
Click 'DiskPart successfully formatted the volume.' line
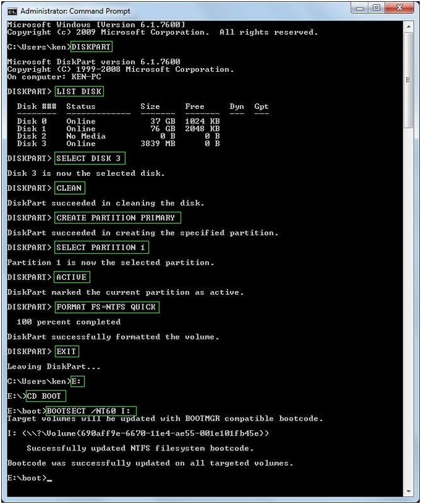pyautogui.click(x=113, y=336)
